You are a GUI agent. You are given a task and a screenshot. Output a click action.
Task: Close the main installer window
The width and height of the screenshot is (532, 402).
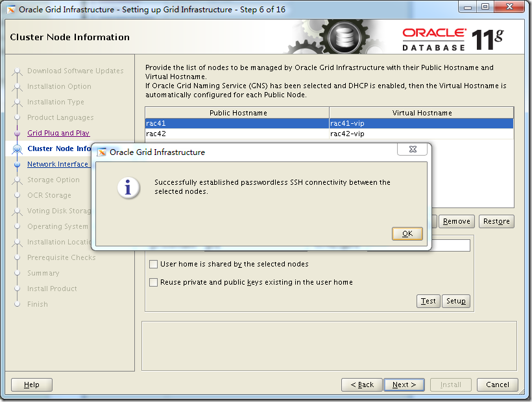point(509,6)
